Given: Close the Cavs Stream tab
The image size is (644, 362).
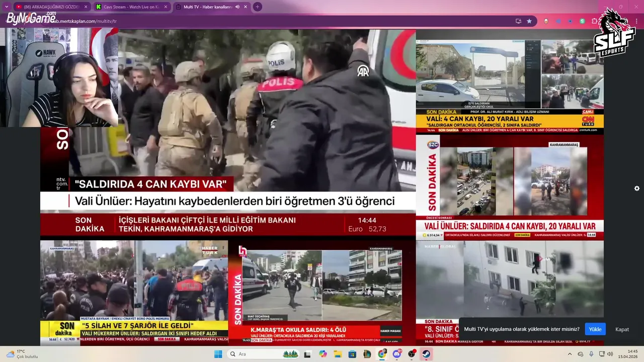Looking at the screenshot, I should pyautogui.click(x=166, y=7).
